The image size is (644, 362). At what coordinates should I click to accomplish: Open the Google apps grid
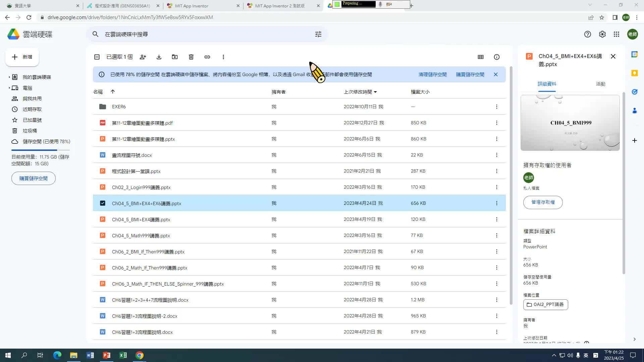(x=616, y=34)
